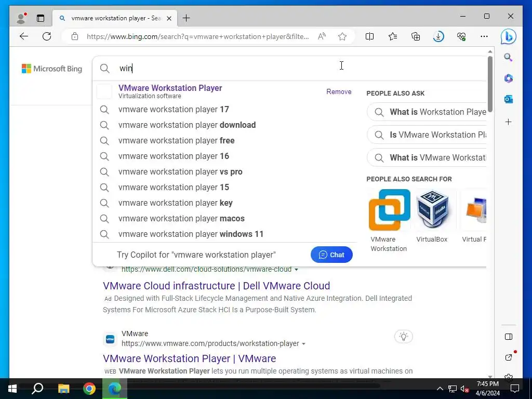Open link in external window sidebar icon
This screenshot has width=532, height=399.
(508, 357)
